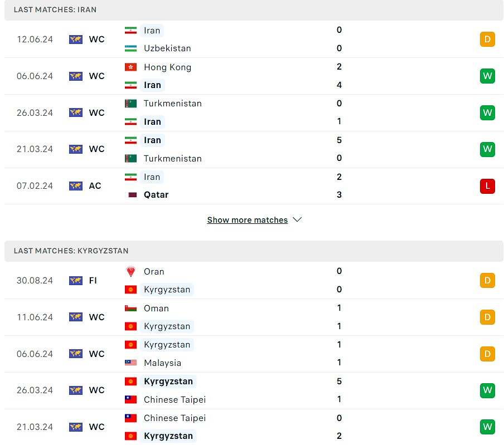Click the win badge for Hong Kong vs Iran

487,76
